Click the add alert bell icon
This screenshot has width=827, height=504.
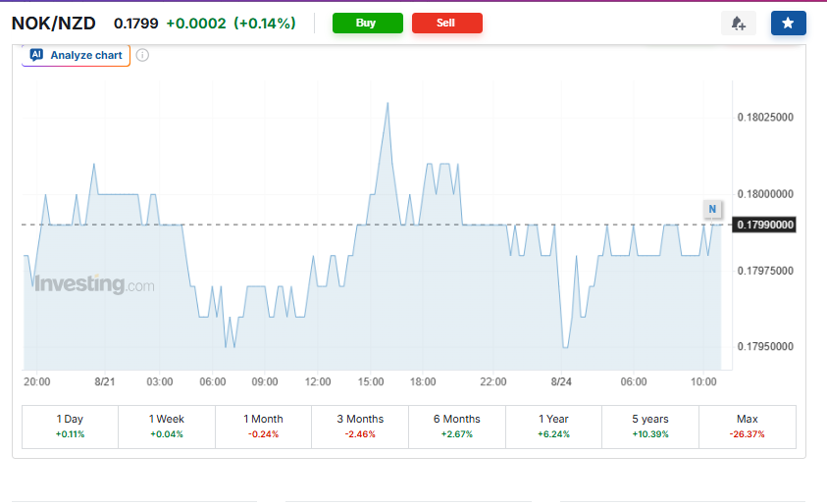tap(739, 24)
